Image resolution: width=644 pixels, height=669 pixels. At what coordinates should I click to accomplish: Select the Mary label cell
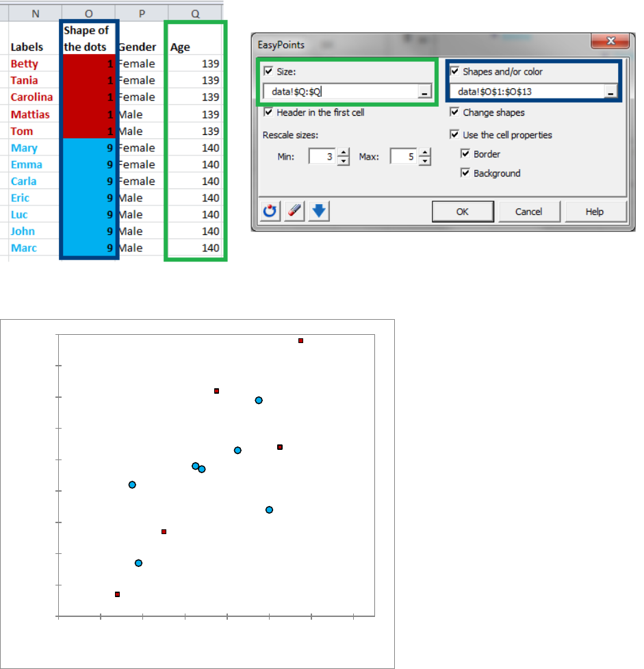(x=36, y=148)
